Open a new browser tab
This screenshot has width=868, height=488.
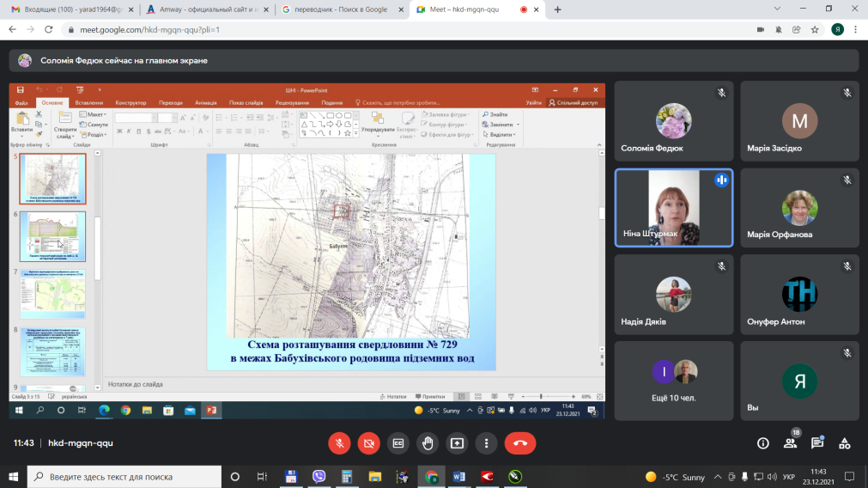pyautogui.click(x=557, y=9)
